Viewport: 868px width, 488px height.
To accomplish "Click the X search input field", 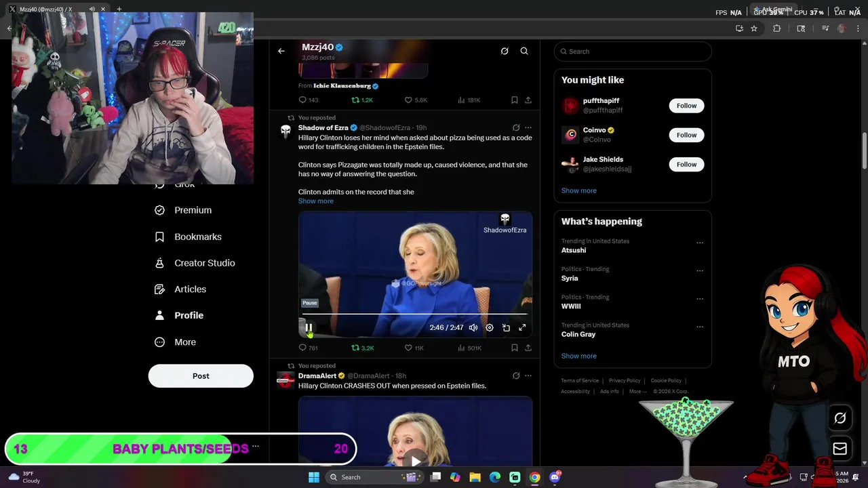I will (633, 52).
